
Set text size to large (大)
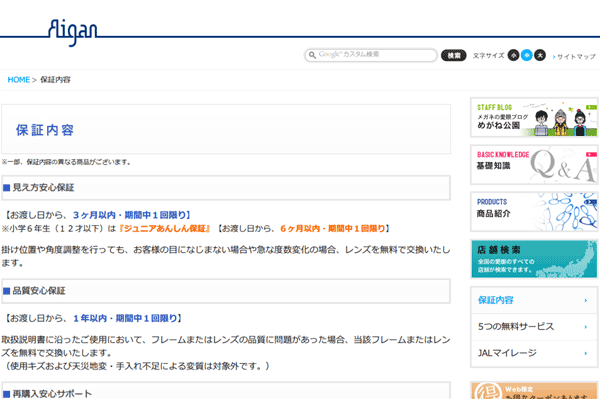pos(540,55)
